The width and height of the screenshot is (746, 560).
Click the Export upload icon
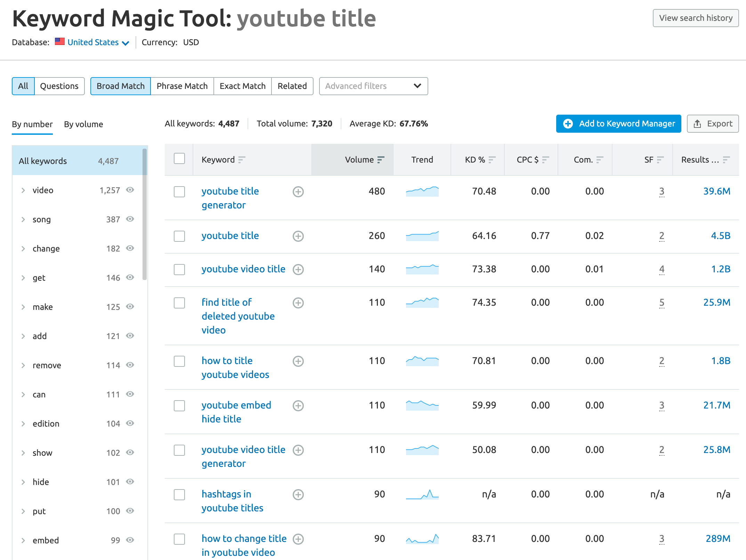coord(697,124)
